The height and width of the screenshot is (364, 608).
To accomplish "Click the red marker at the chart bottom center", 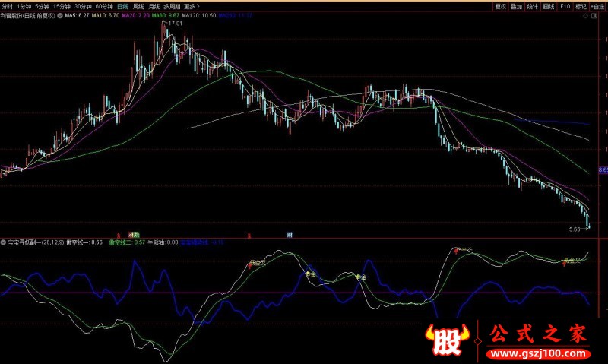I will 249,234.
